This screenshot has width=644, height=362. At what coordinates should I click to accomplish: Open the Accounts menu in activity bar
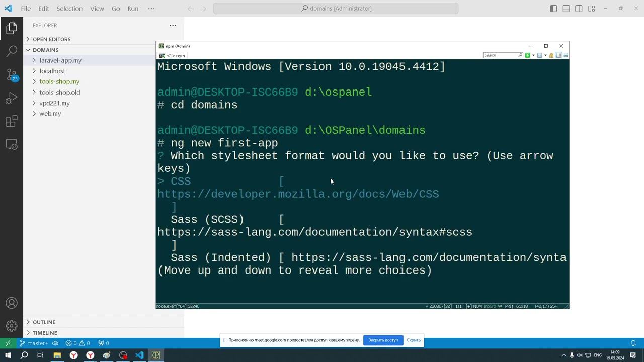[x=12, y=303]
